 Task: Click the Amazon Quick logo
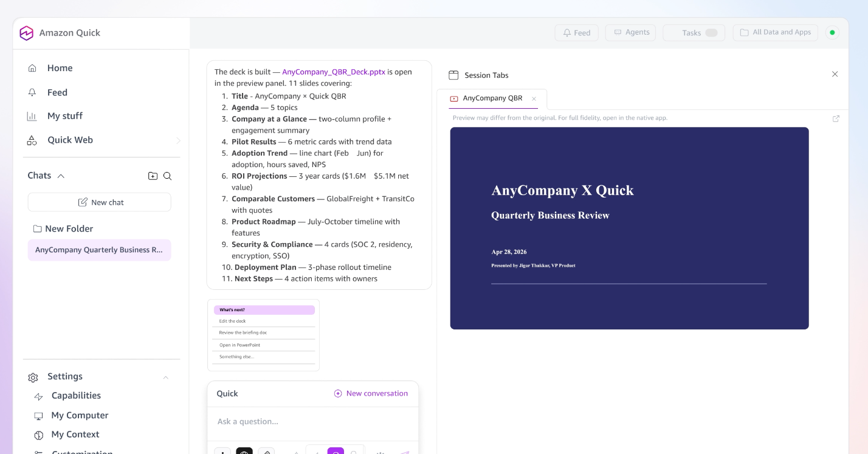click(26, 33)
